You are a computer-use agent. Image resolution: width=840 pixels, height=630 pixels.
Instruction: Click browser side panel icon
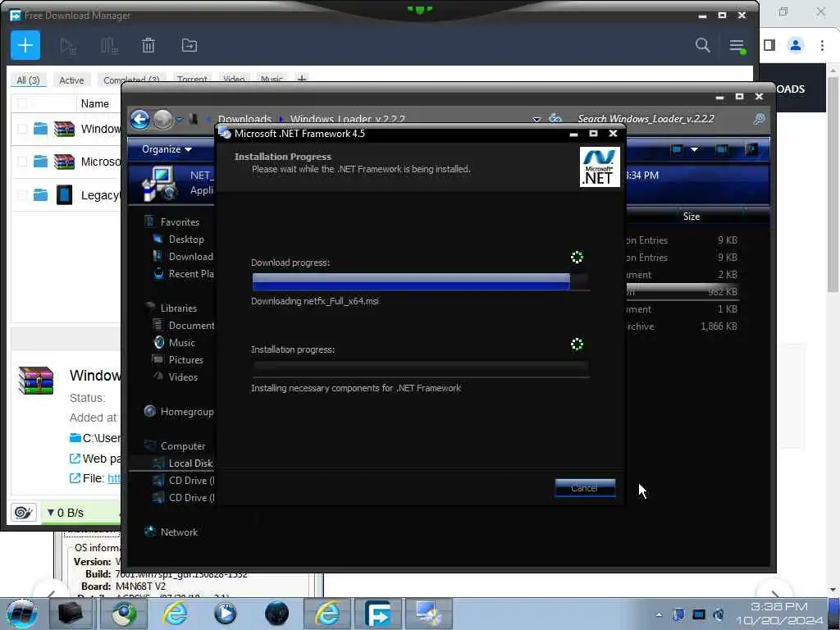(769, 46)
